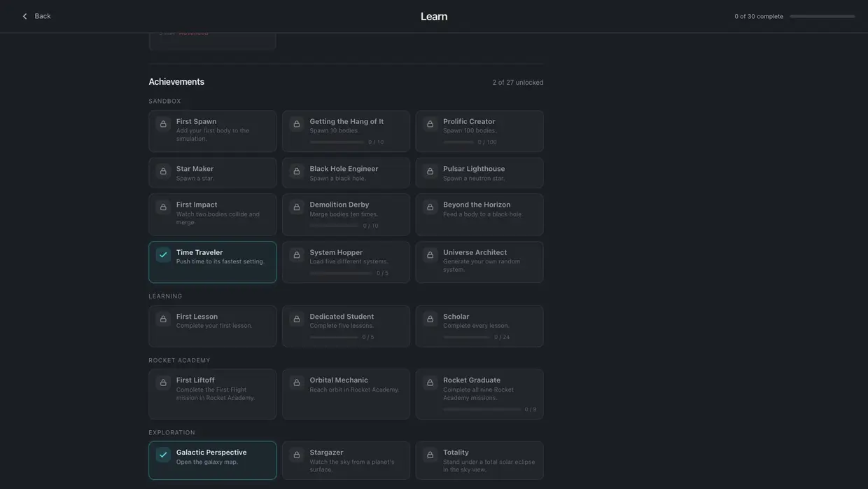Click the 'SANDBOX' category label

coord(164,102)
